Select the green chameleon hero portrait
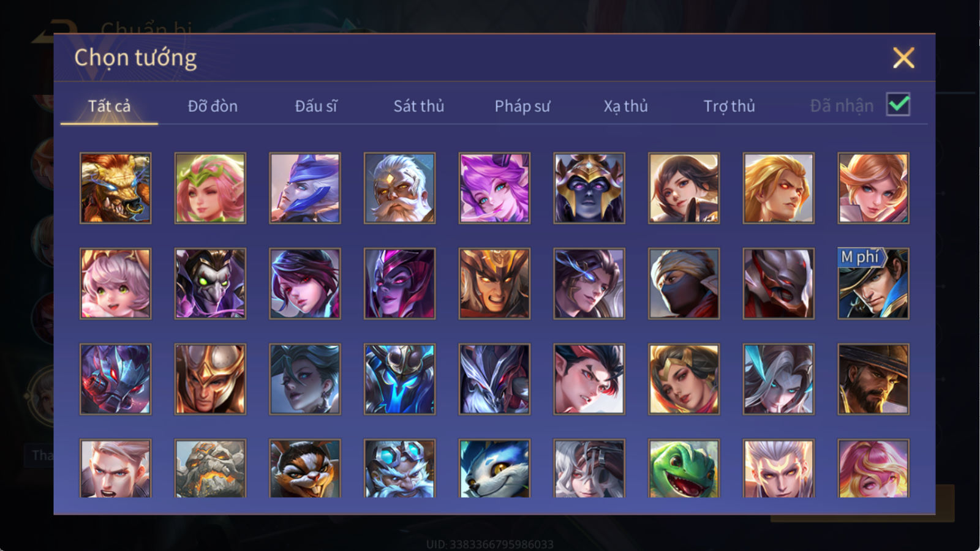 (x=684, y=468)
